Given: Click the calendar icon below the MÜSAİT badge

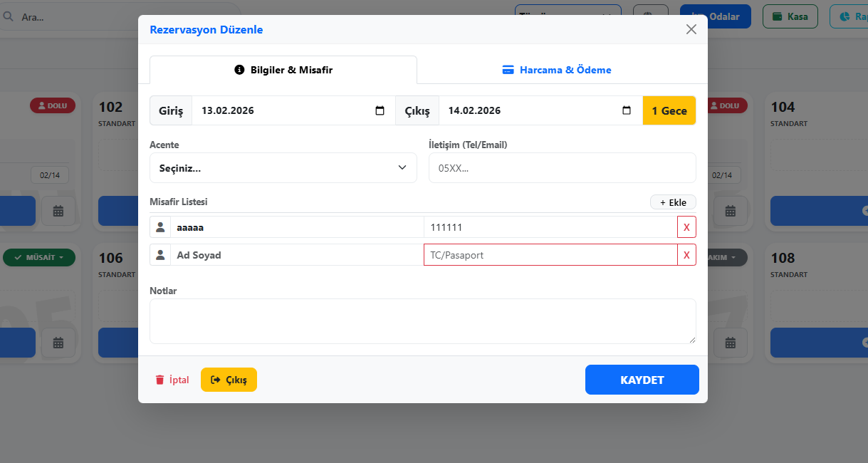Looking at the screenshot, I should click(58, 343).
